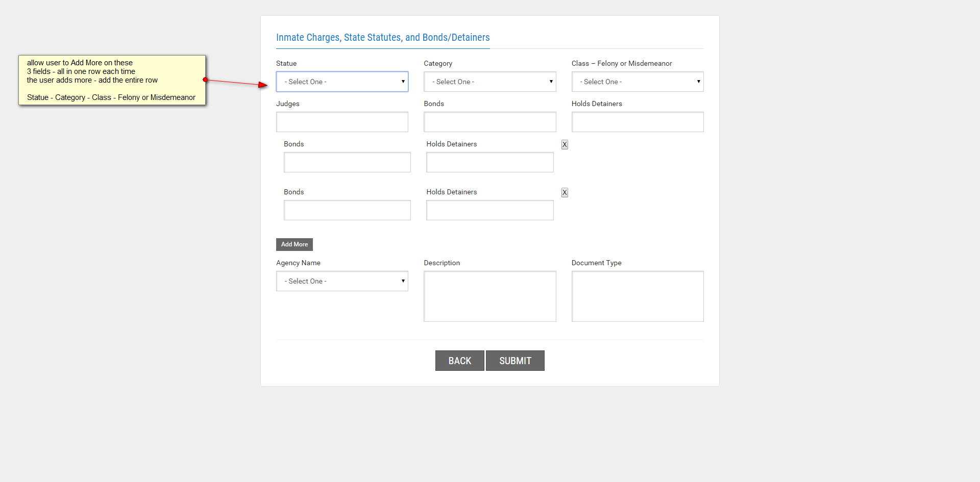The height and width of the screenshot is (482, 980).
Task: Focus the Bonds field beside Judges
Action: (489, 122)
